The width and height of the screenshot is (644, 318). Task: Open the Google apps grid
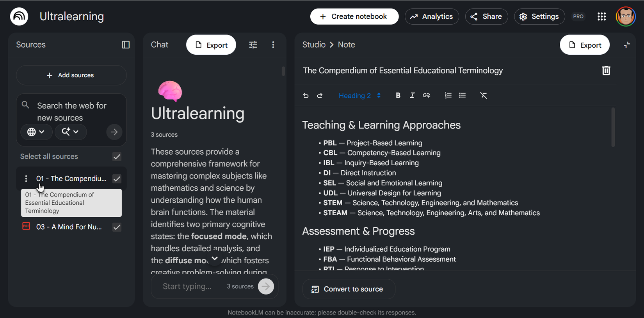601,16
